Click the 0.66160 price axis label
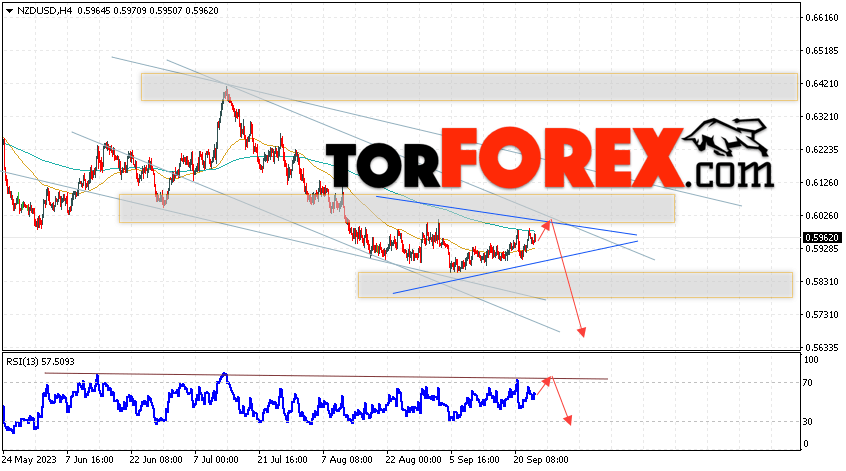 point(822,18)
